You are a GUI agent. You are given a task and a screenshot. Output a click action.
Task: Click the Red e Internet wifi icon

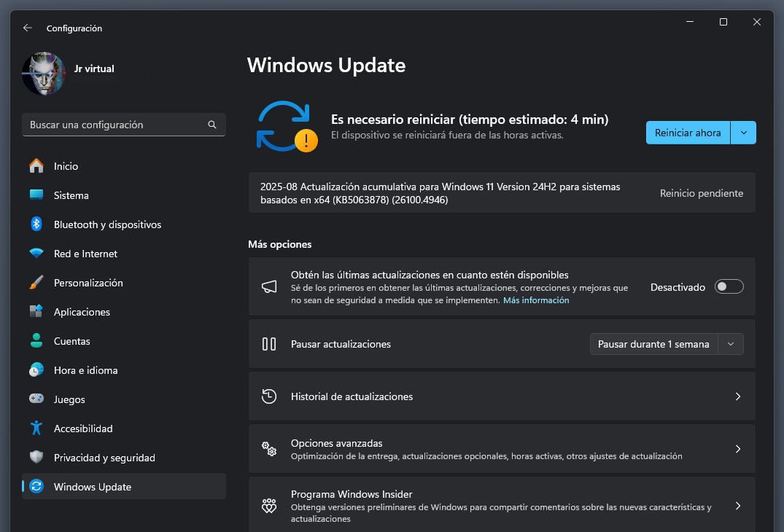(x=36, y=254)
